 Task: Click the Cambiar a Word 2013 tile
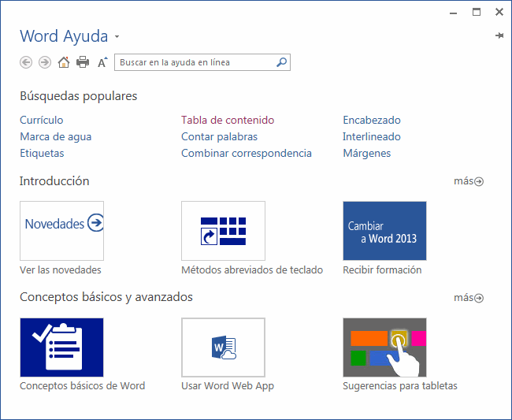coord(384,230)
